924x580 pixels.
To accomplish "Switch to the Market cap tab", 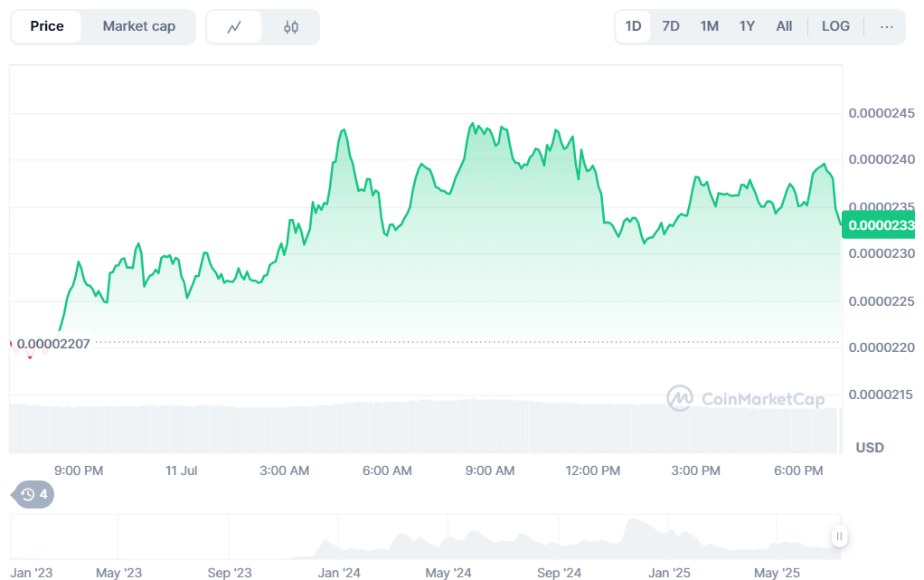I will (x=138, y=26).
